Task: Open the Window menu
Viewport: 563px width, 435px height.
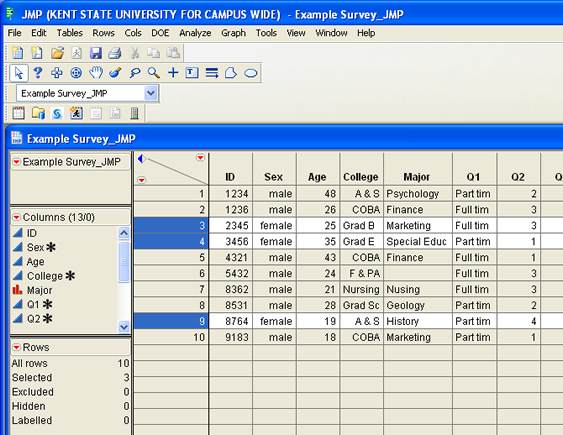Action: click(331, 33)
